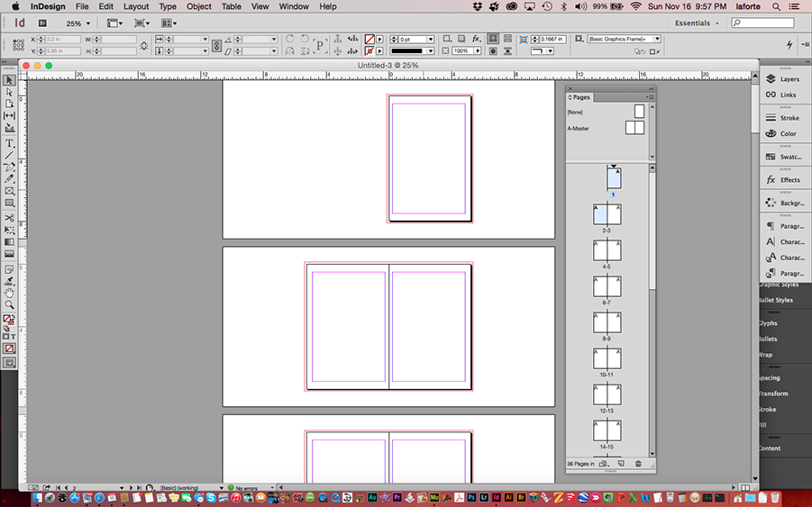Open Essentials workspace switcher
The width and height of the screenshot is (812, 507).
tap(697, 23)
